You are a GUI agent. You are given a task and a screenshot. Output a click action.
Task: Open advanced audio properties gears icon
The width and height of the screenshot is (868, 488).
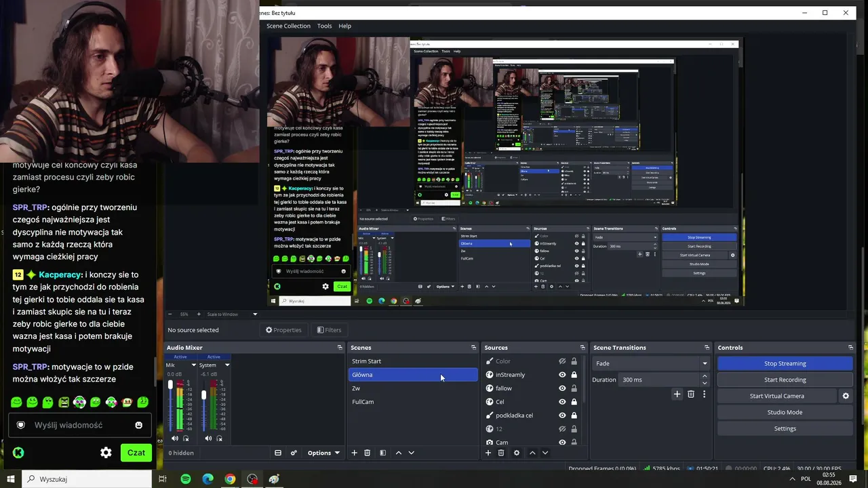[294, 453]
